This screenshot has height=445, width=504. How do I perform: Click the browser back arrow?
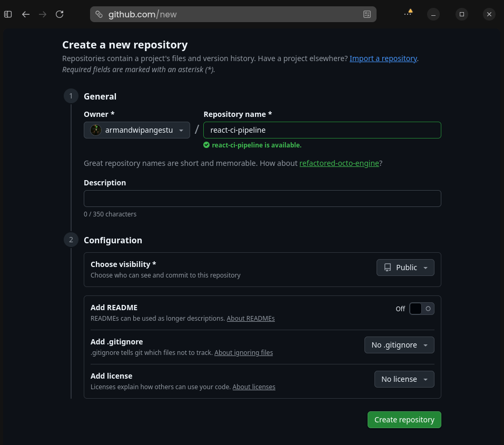[x=26, y=14]
